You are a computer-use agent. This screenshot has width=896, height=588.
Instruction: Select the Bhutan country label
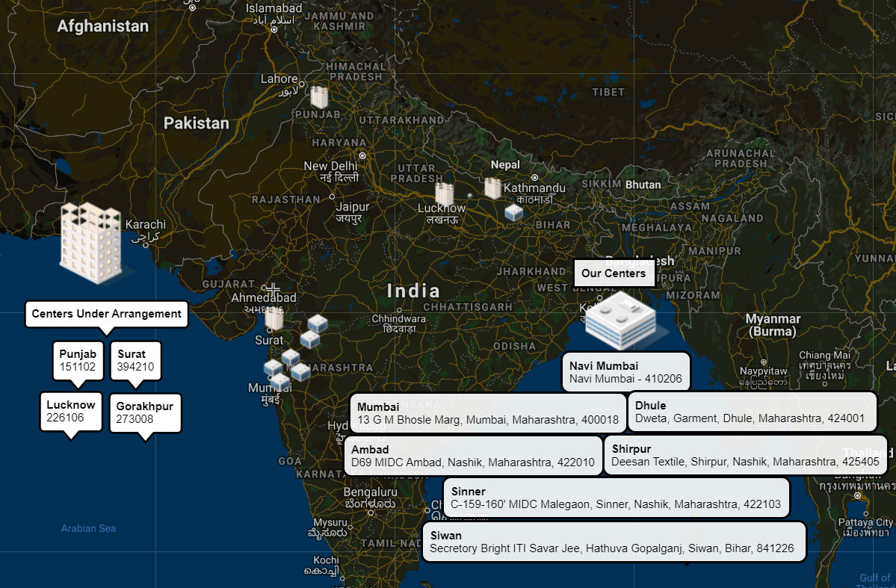(x=643, y=185)
